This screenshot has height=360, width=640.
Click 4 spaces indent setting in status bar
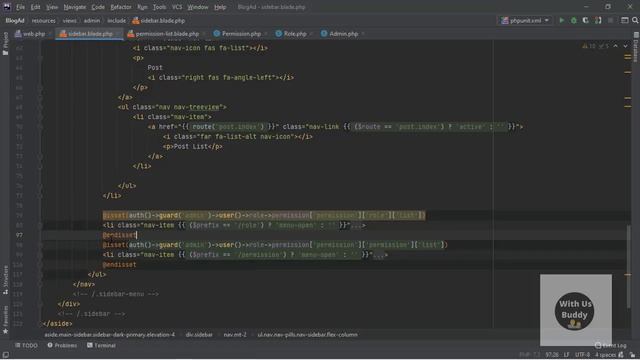(x=605, y=355)
